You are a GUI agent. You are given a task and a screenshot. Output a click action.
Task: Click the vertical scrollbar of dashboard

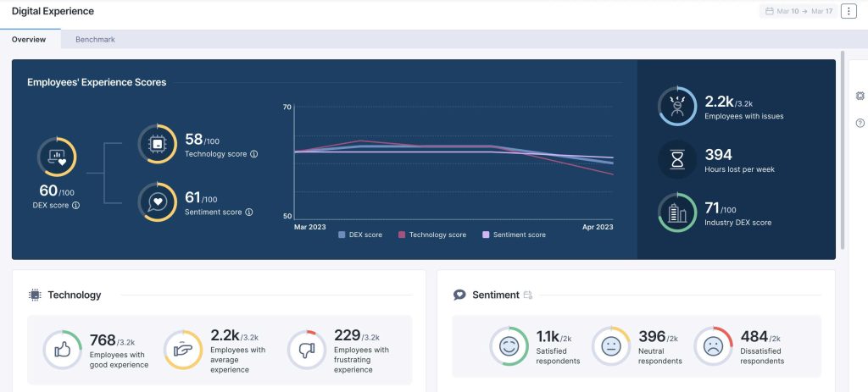(842, 152)
